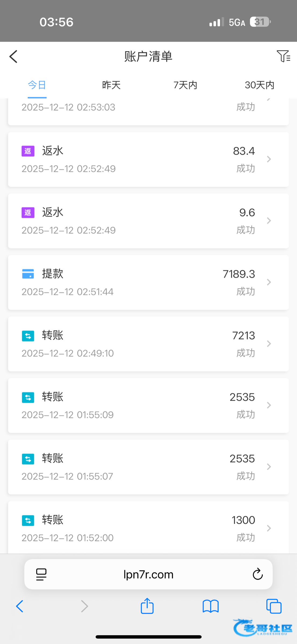This screenshot has width=297, height=644.
Task: Open Safari bookmarks book icon
Action: coord(210,606)
